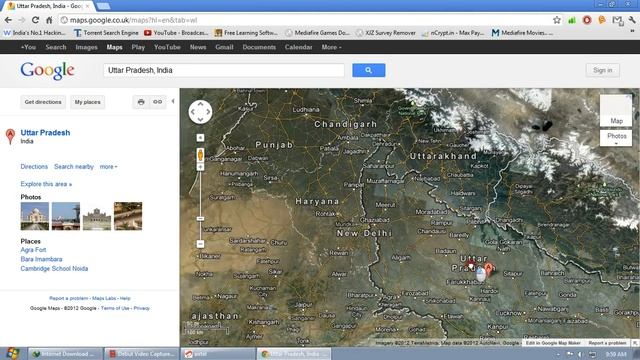The width and height of the screenshot is (640, 360).
Task: Click the maps search input field
Action: [x=224, y=70]
